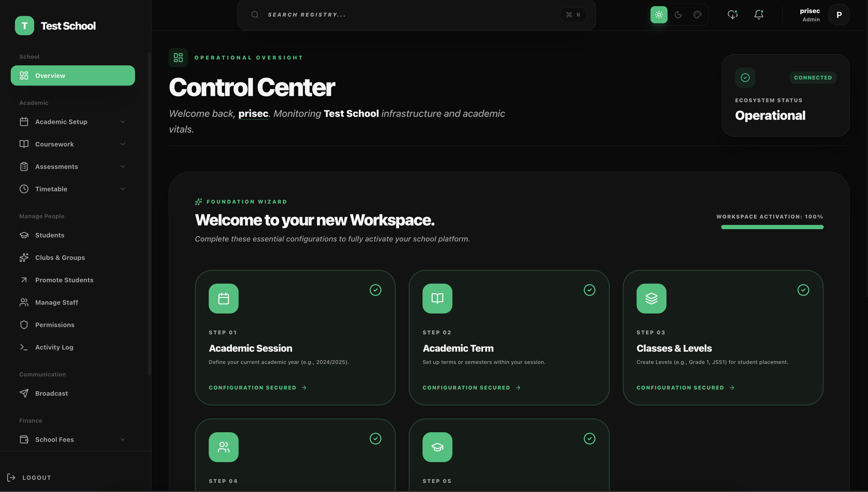The width and height of the screenshot is (868, 492).
Task: Log out using the Logout button
Action: click(29, 478)
